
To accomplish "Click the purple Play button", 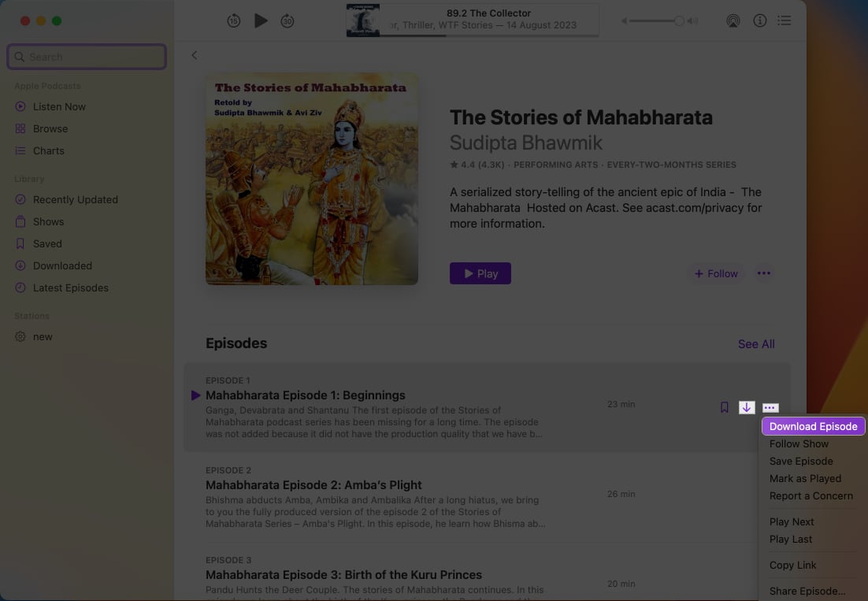I will [480, 273].
